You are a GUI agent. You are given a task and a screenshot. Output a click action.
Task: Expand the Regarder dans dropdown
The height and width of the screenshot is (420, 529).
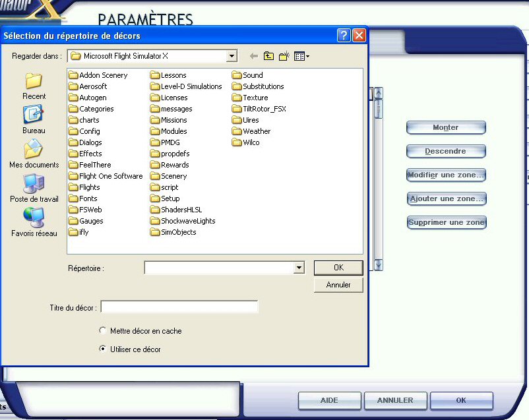pos(232,56)
